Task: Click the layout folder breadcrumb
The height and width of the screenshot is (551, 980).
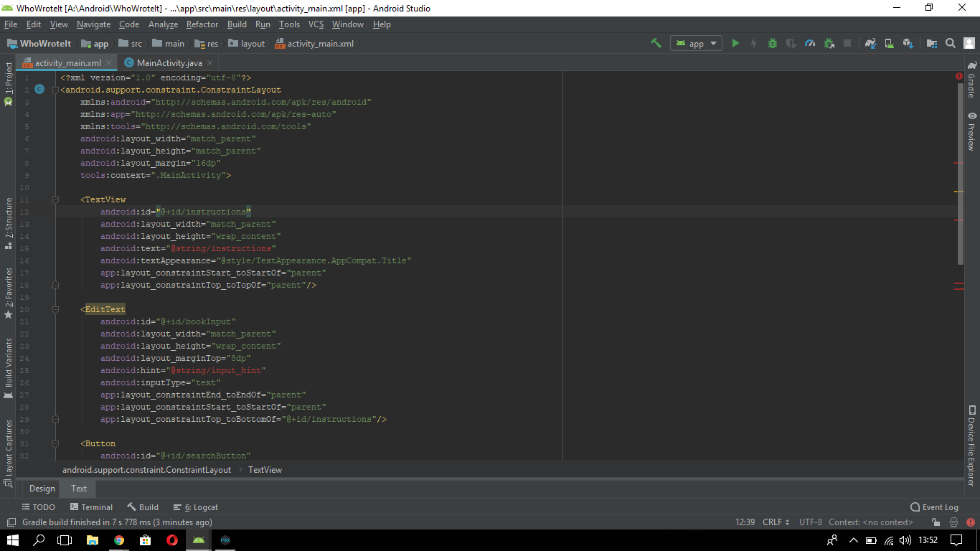Action: pos(246,44)
